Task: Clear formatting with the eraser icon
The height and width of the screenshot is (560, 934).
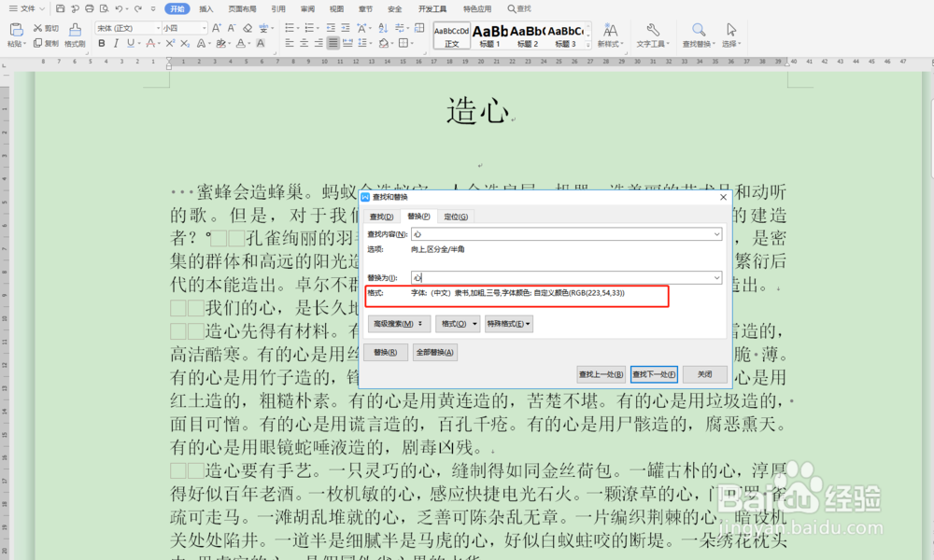Action: click(248, 28)
